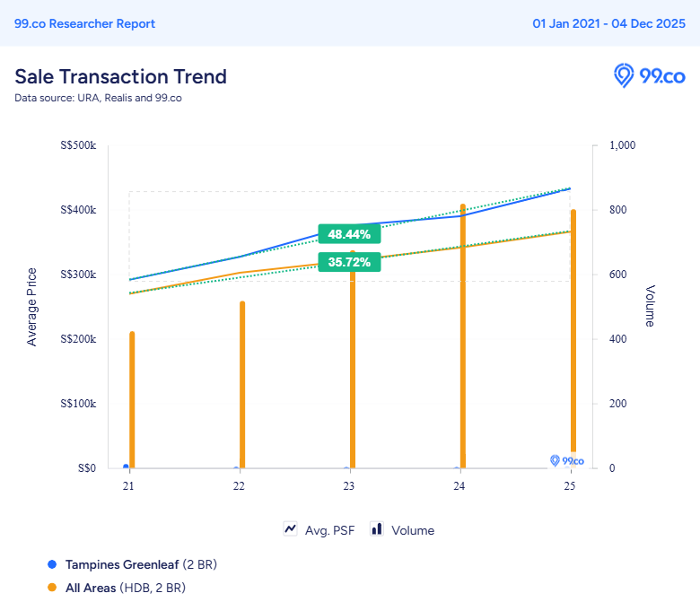Open the 99.co Researcher Report link
This screenshot has width=700, height=602.
pyautogui.click(x=84, y=23)
